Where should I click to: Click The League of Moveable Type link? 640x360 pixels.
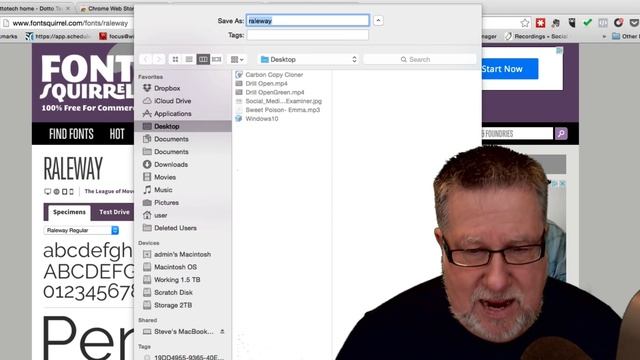pyautogui.click(x=109, y=191)
